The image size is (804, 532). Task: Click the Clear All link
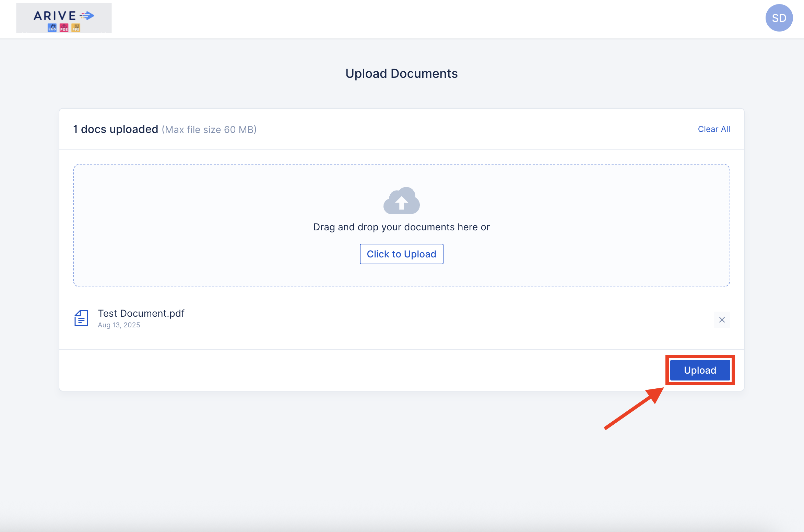[x=714, y=129]
